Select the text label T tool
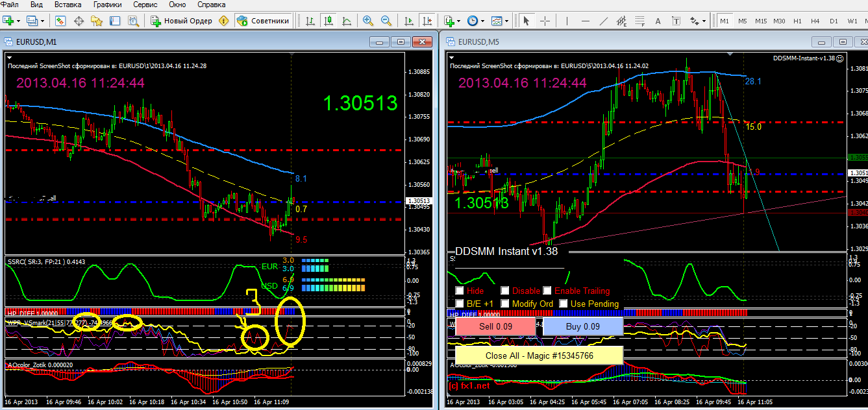868x410 pixels. 676,21
